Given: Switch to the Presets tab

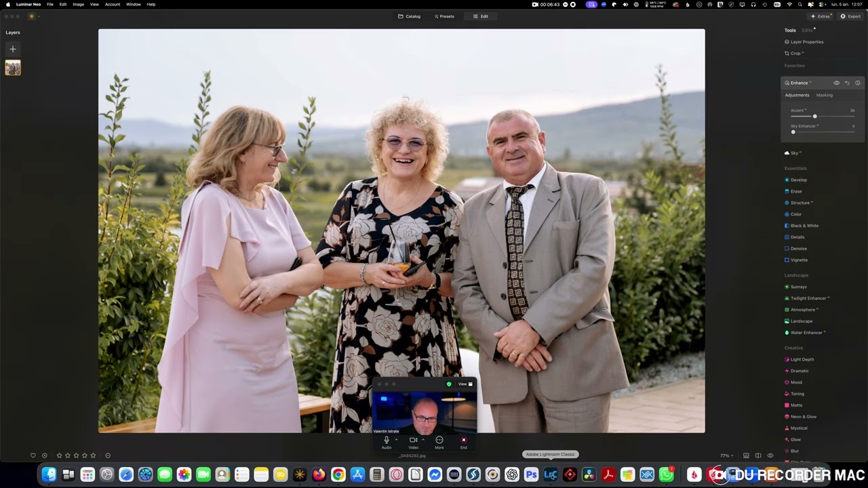Looking at the screenshot, I should (x=444, y=16).
